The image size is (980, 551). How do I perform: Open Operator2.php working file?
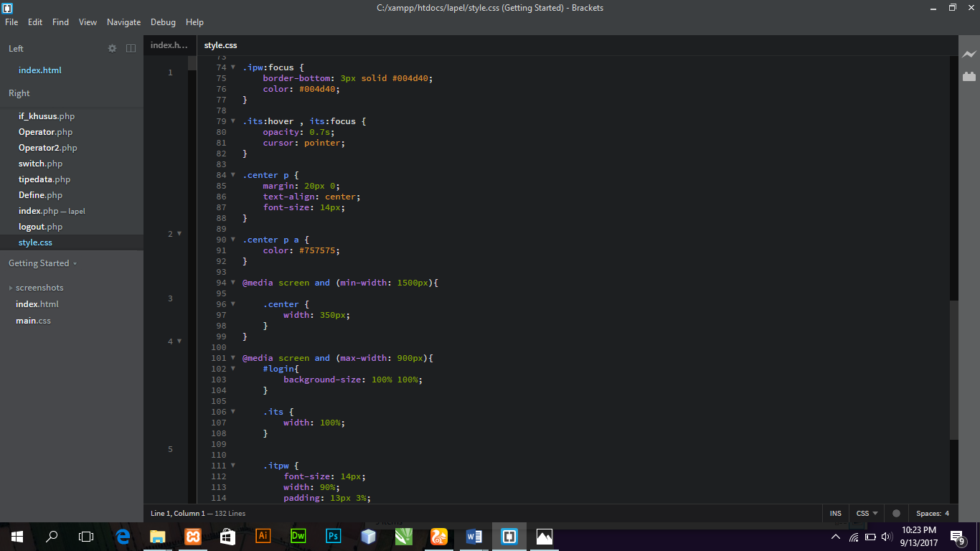point(48,148)
